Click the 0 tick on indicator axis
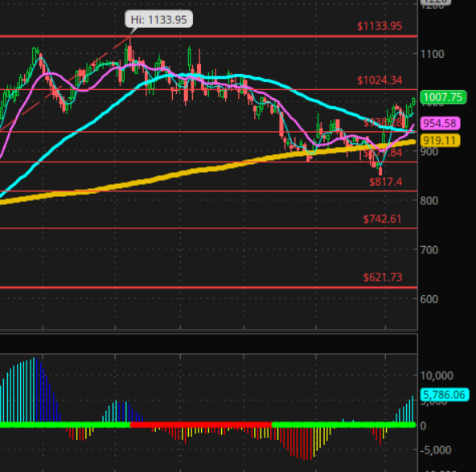 pyautogui.click(x=423, y=426)
